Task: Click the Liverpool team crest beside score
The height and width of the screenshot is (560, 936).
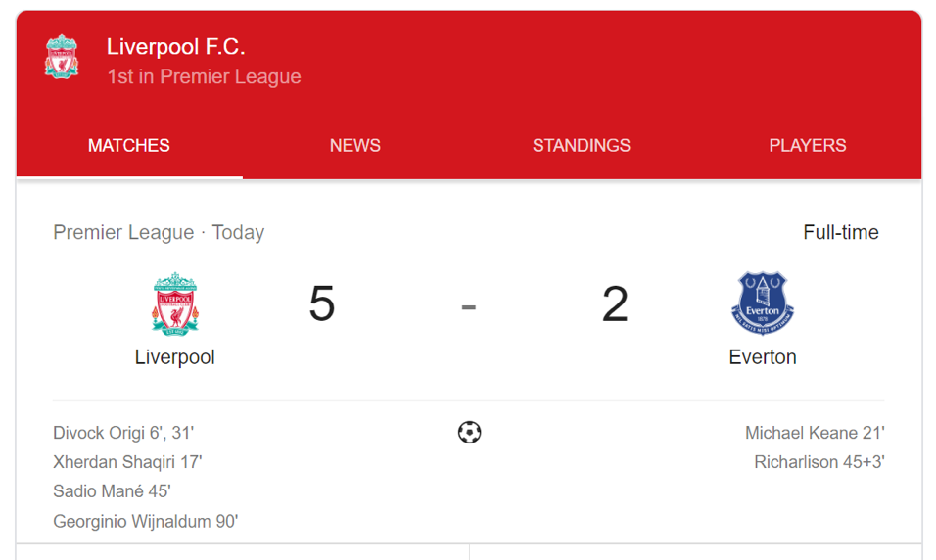Action: point(175,303)
